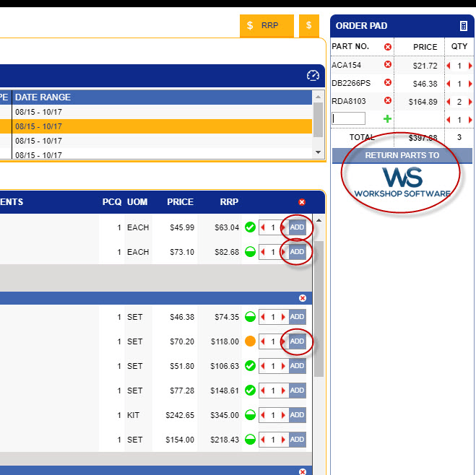Increase quantity for $46.38 part
The image size is (476, 475).
(x=283, y=317)
